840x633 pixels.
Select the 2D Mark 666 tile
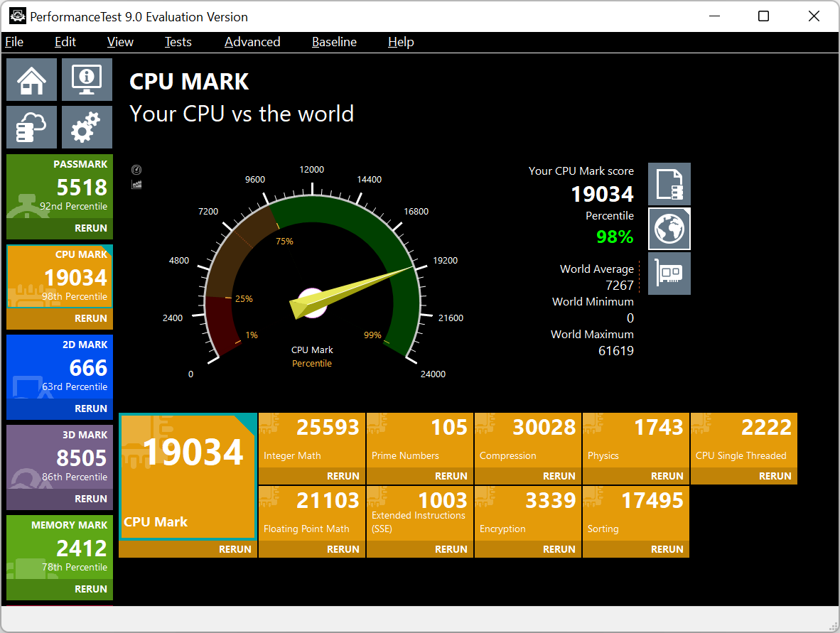coord(60,367)
